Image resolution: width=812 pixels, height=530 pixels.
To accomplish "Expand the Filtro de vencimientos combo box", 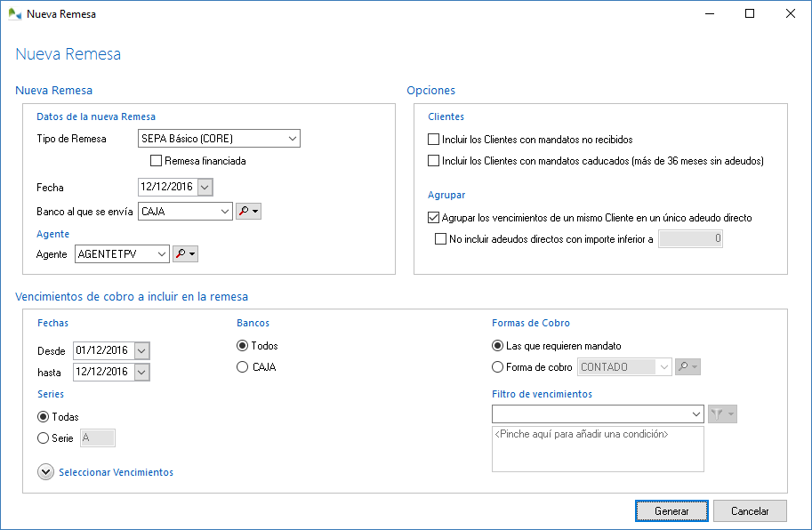I will click(695, 414).
